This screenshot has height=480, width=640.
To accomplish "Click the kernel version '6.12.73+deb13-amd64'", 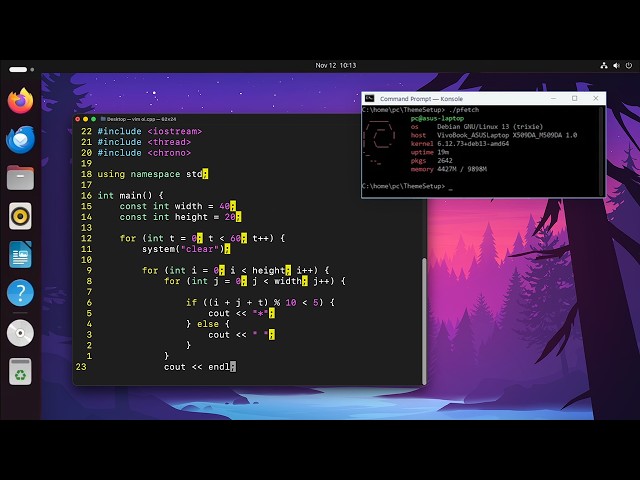I will pos(473,144).
